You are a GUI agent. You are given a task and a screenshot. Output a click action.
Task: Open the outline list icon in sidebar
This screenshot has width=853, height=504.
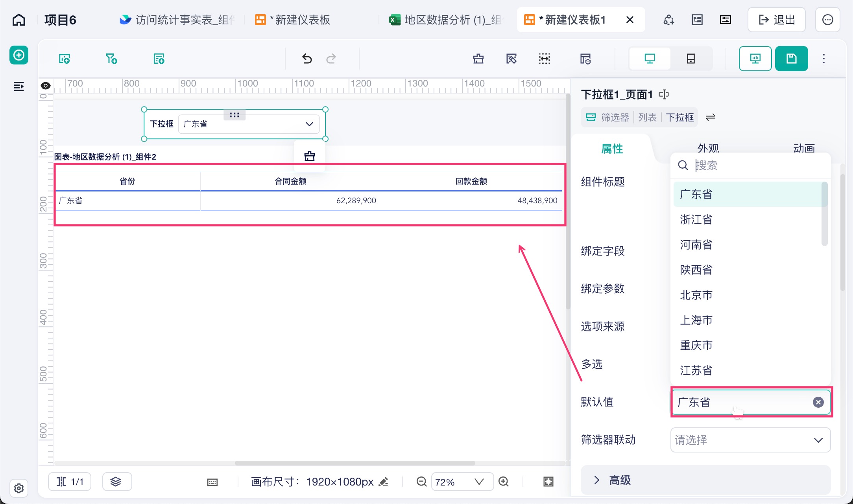19,86
